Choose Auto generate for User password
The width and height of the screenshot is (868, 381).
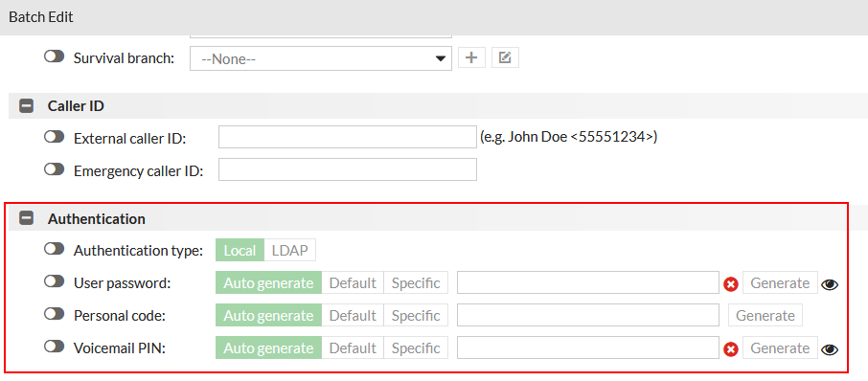(x=268, y=283)
